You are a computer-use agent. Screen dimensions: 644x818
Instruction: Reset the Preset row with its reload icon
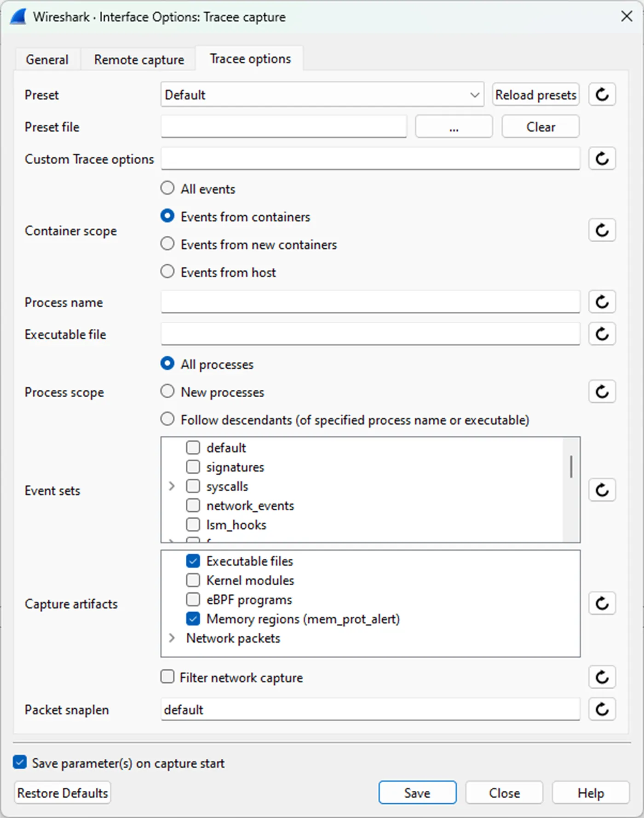coord(602,95)
